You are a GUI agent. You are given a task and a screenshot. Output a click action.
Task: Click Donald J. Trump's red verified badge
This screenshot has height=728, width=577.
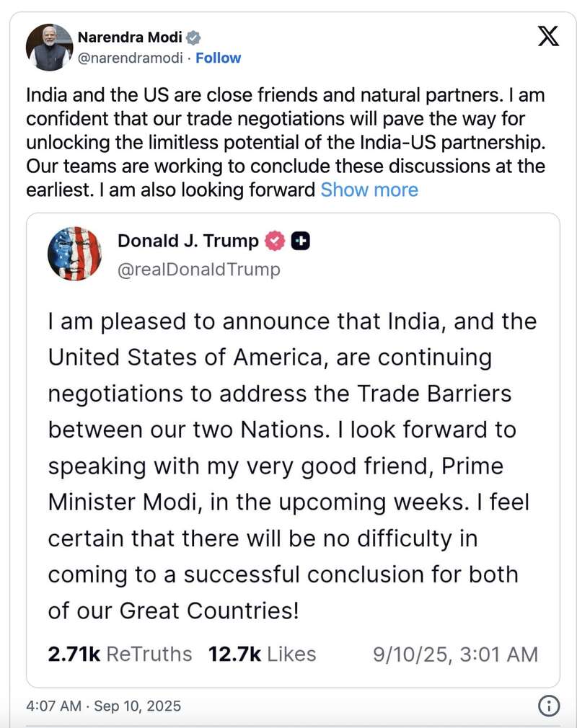275,241
